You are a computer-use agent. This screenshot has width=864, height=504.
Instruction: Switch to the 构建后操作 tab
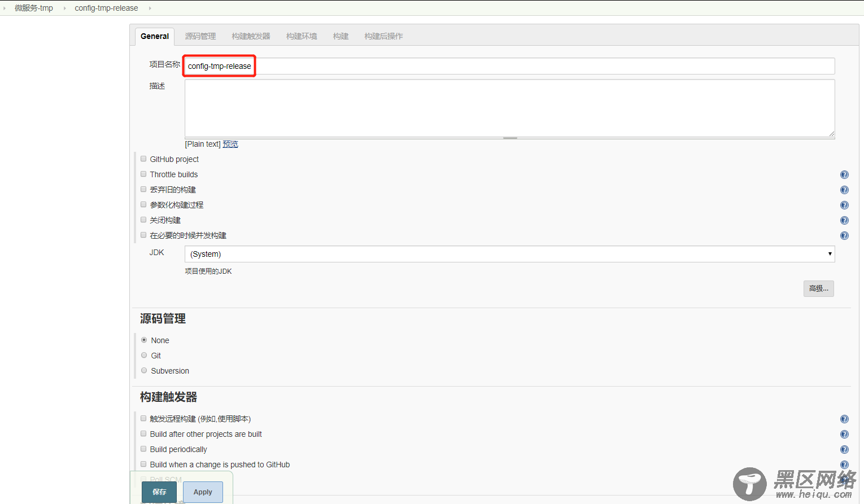pyautogui.click(x=383, y=36)
